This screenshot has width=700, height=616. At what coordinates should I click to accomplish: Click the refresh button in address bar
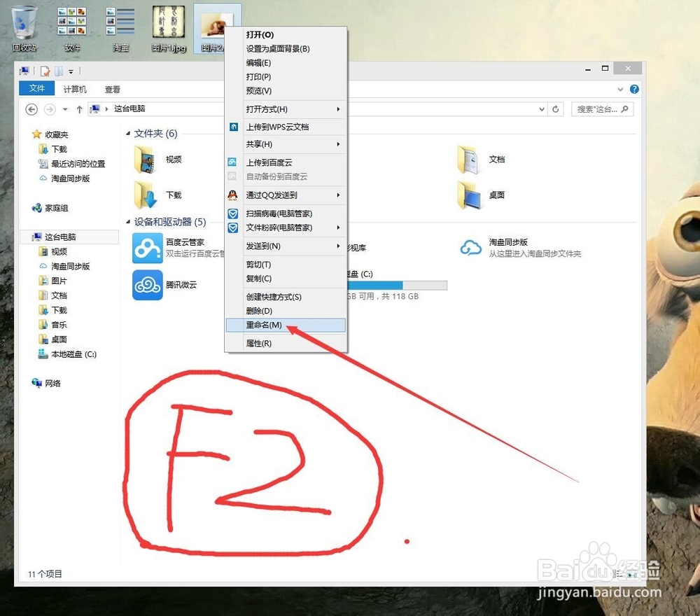(555, 109)
